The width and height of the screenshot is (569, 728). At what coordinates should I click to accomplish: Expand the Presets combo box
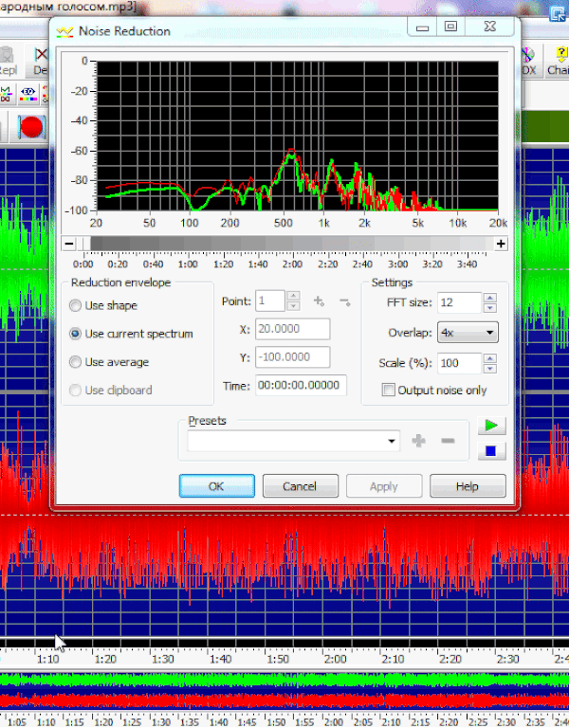point(392,442)
